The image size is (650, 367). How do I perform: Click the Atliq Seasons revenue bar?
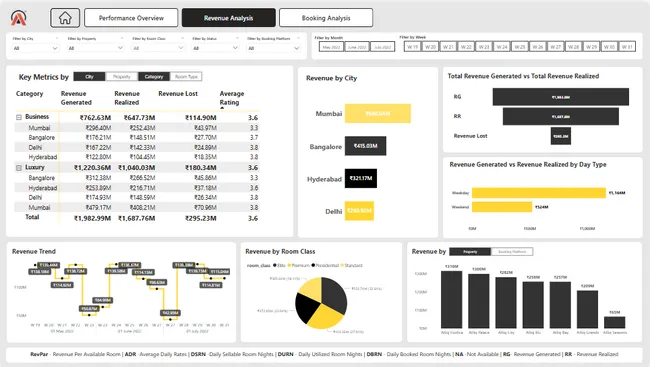615,323
